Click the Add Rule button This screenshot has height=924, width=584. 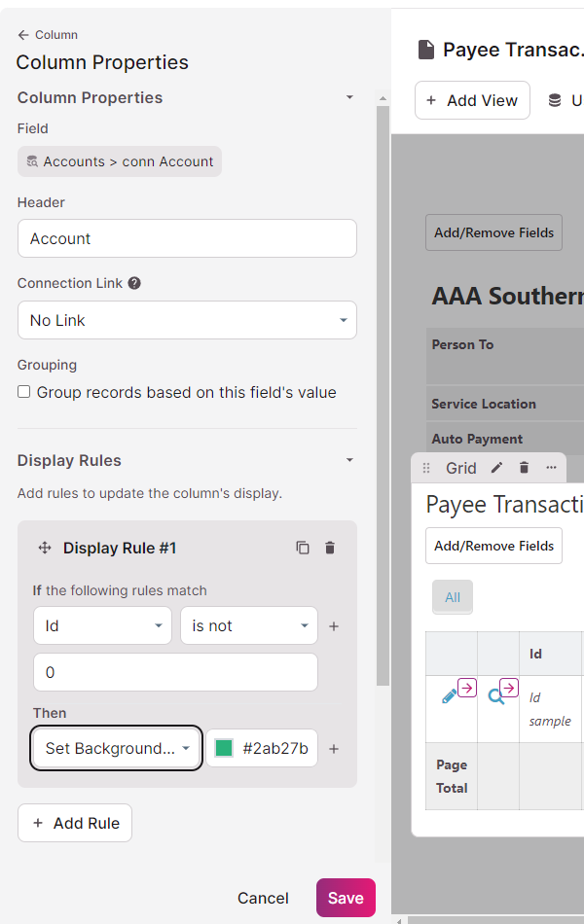coord(75,823)
